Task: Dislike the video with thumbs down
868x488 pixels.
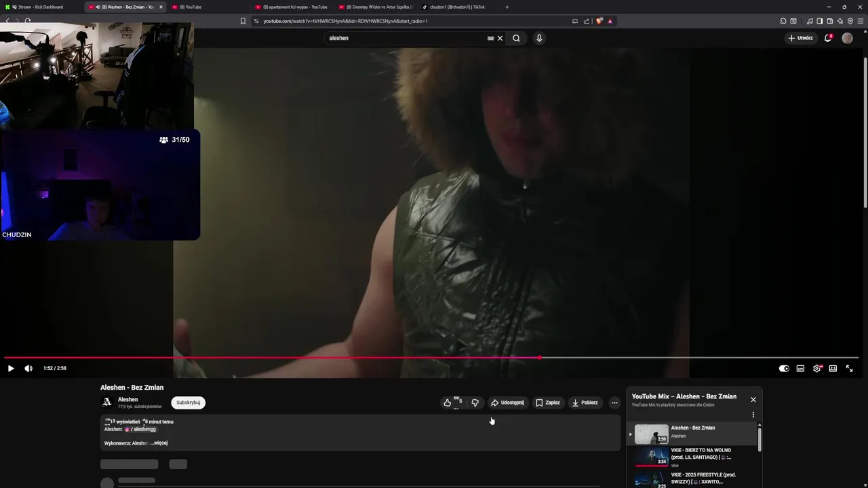Action: [x=475, y=403]
